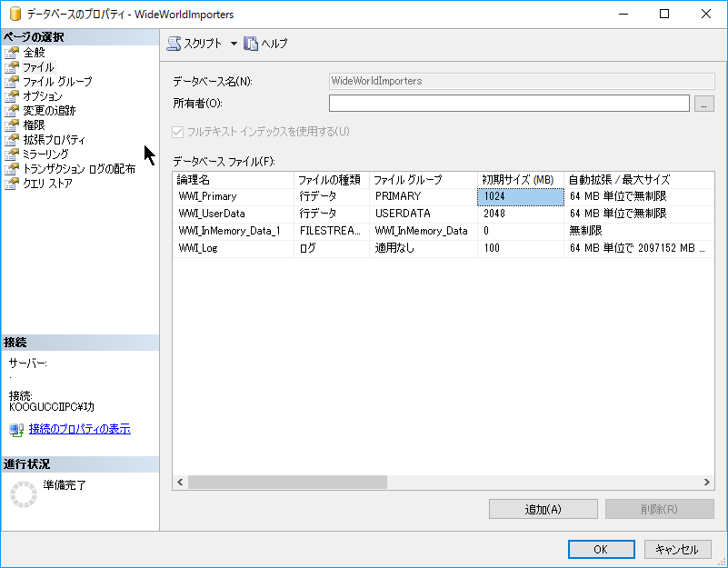Click the 所有者 input field
Screen dimensions: 728x568
coord(509,104)
